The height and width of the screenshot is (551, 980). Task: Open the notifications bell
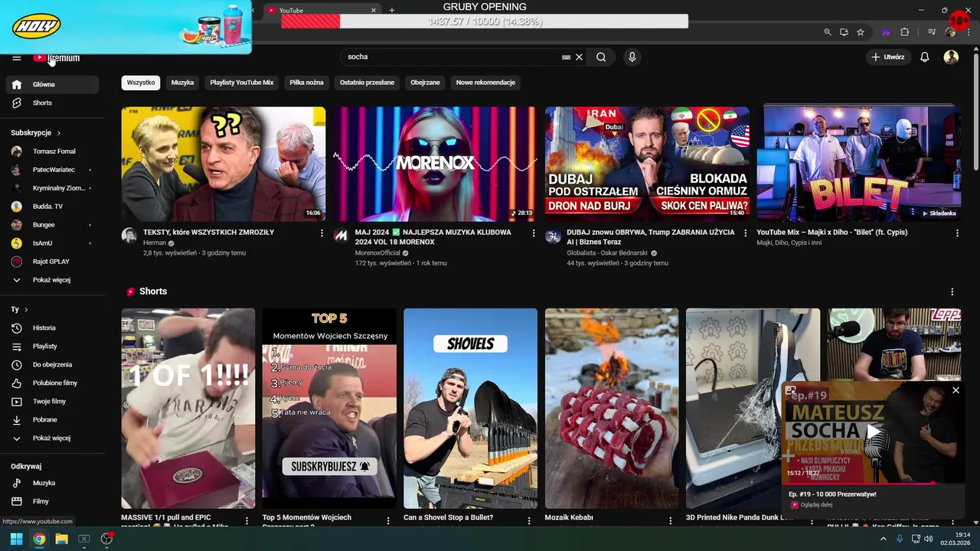[x=925, y=57]
